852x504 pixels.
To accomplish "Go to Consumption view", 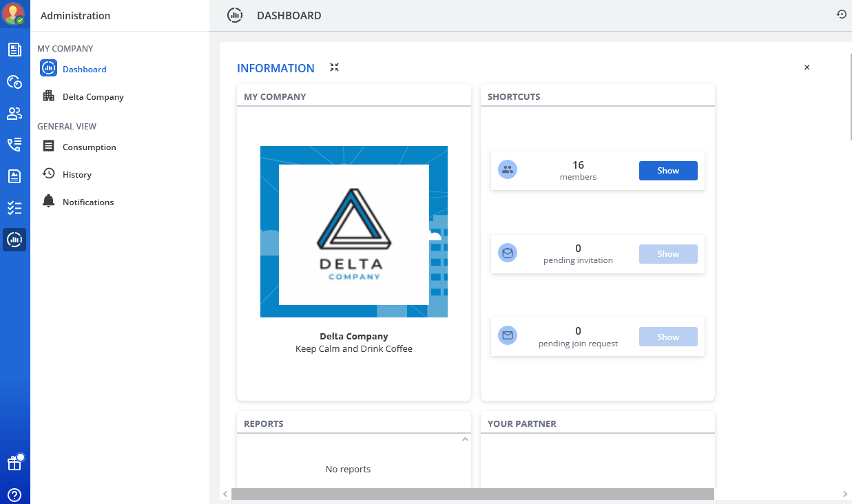I will tap(89, 147).
